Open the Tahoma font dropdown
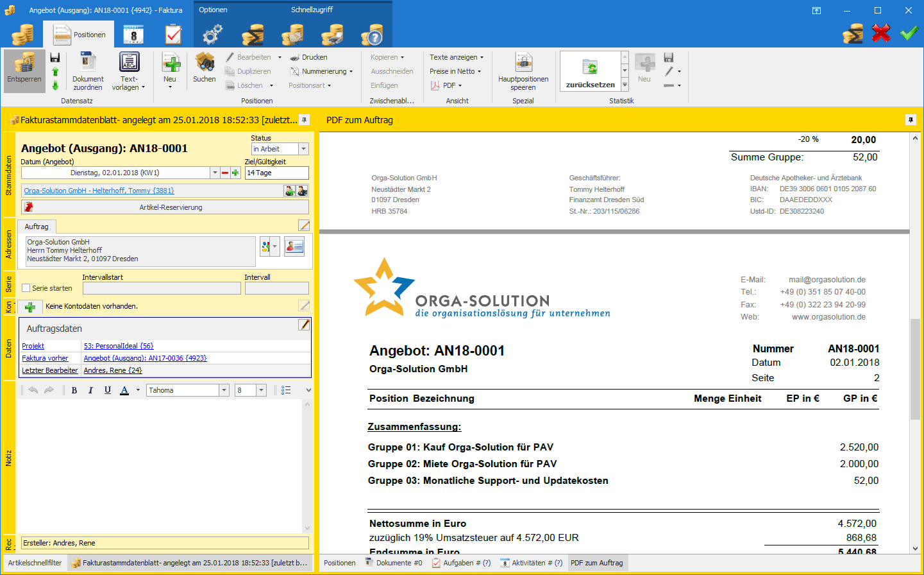This screenshot has height=575, width=924. (224, 390)
